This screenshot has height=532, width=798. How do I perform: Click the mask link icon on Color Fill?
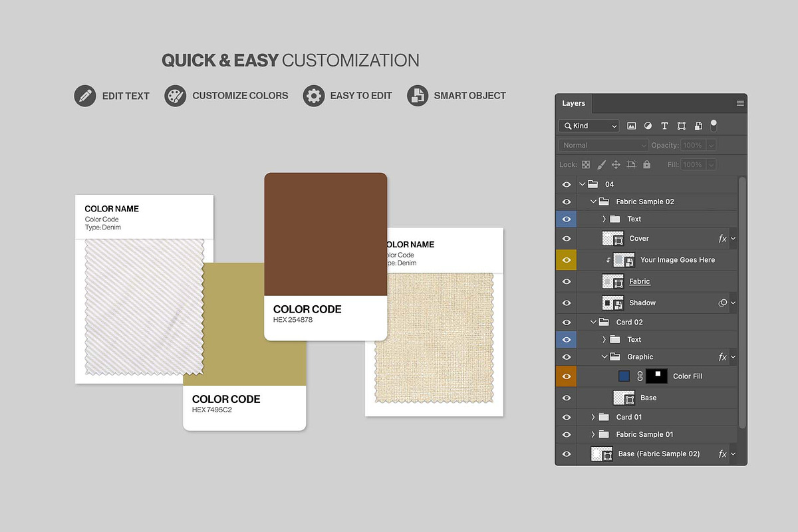640,376
